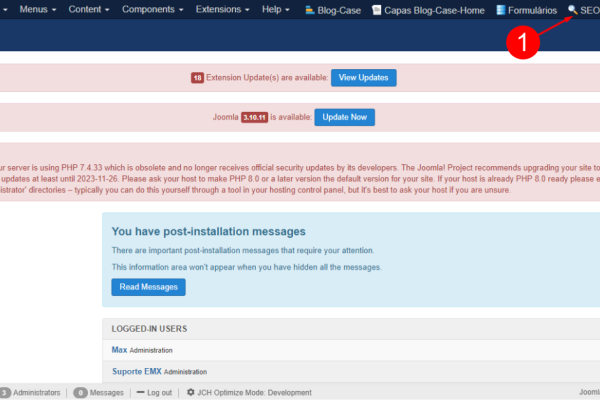Click the 3.10.11 version badge

tap(255, 117)
